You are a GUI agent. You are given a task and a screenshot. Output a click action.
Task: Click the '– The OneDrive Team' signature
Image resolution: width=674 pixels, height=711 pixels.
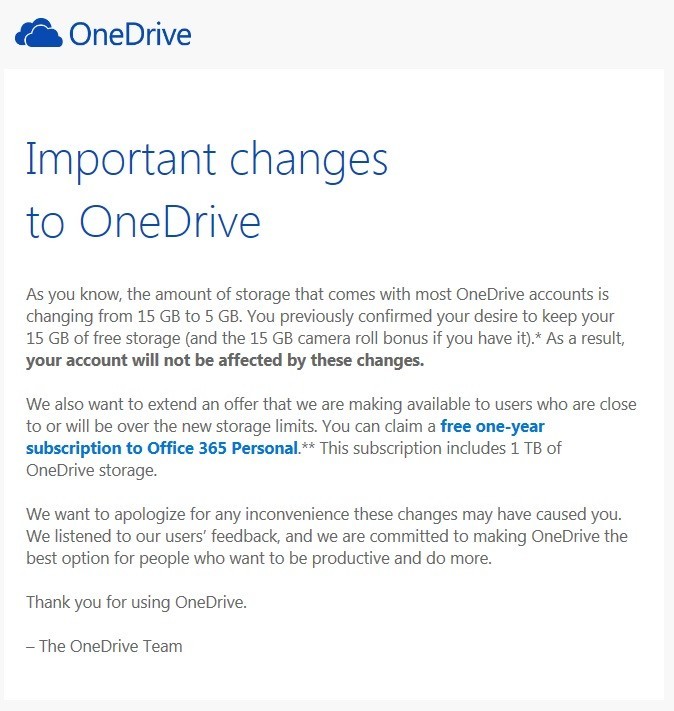tap(104, 646)
